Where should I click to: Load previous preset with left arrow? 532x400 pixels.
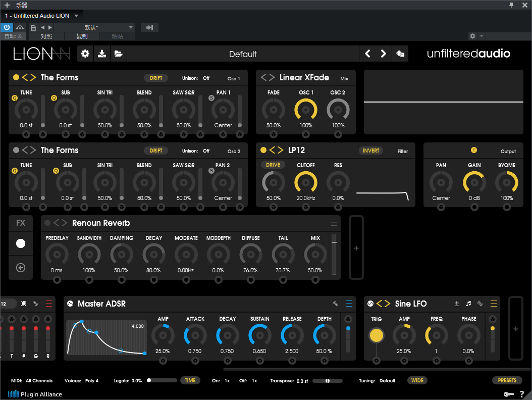tap(367, 54)
